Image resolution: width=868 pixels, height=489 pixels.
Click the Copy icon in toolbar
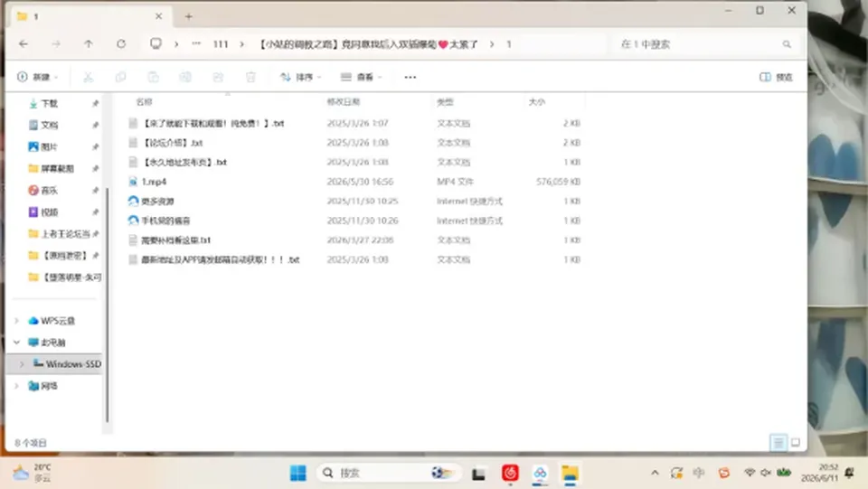tap(120, 77)
